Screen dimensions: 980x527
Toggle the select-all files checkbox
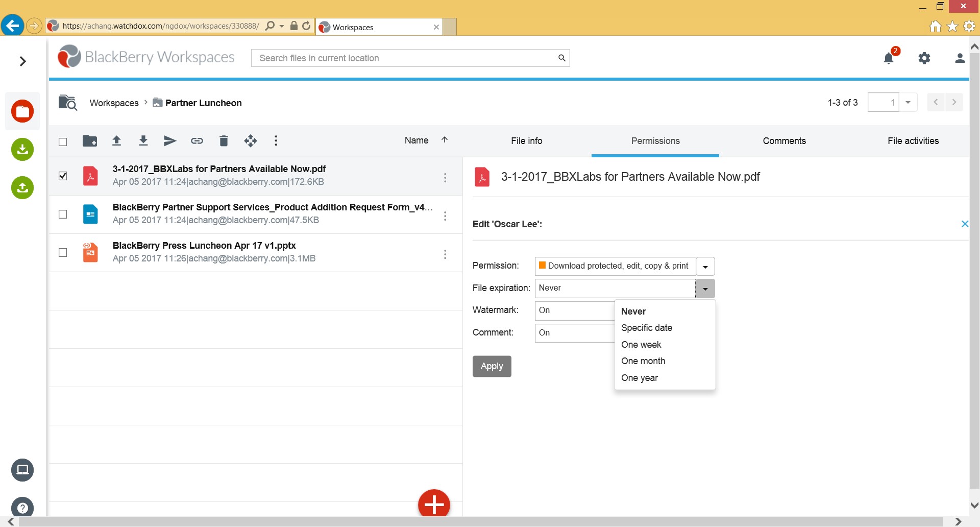coord(63,142)
